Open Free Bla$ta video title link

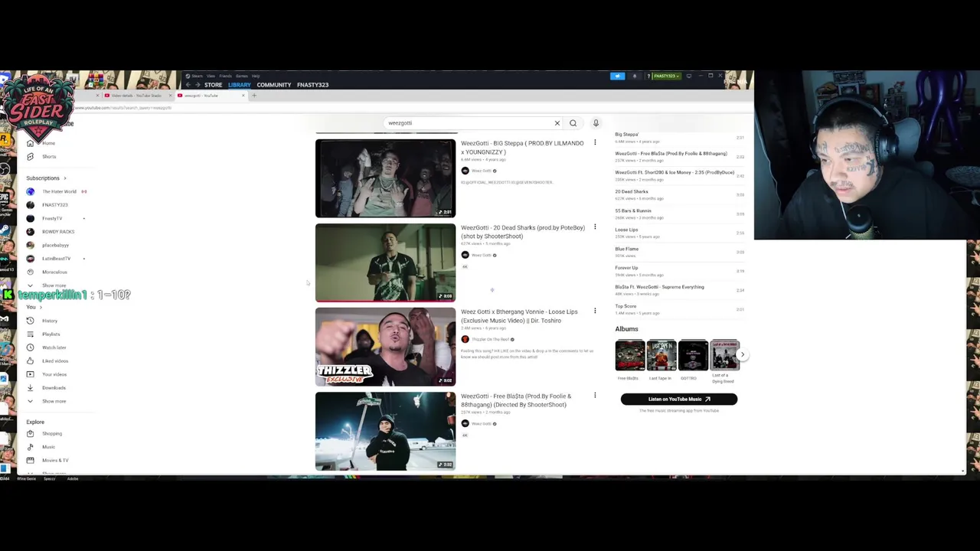coord(516,400)
